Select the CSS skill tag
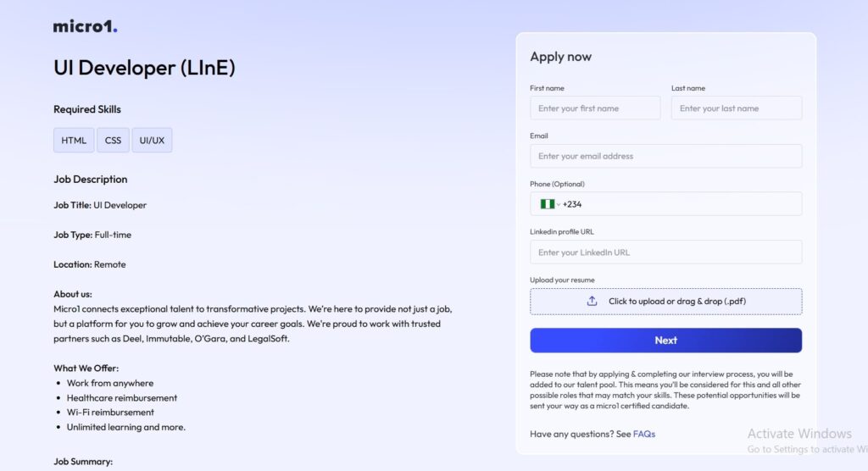The width and height of the screenshot is (868, 471). coord(113,140)
